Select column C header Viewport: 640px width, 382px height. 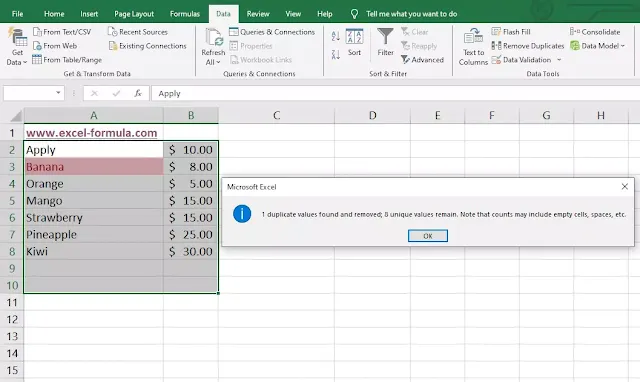point(276,115)
